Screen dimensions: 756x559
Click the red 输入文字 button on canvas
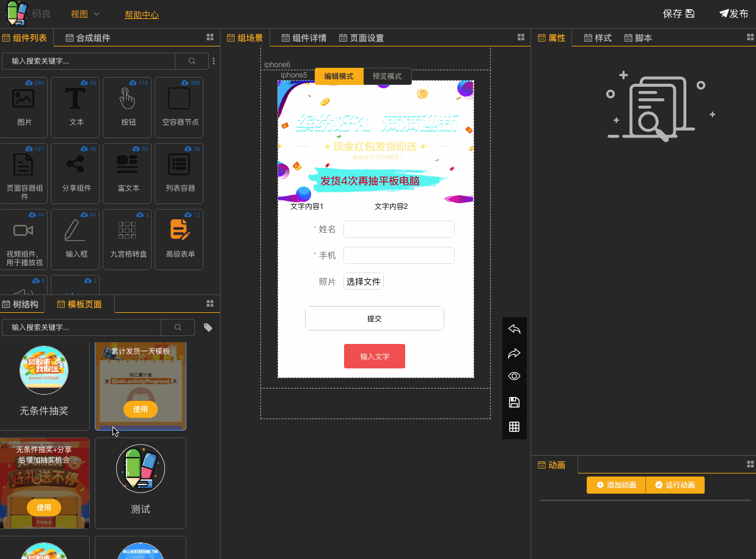pos(375,356)
